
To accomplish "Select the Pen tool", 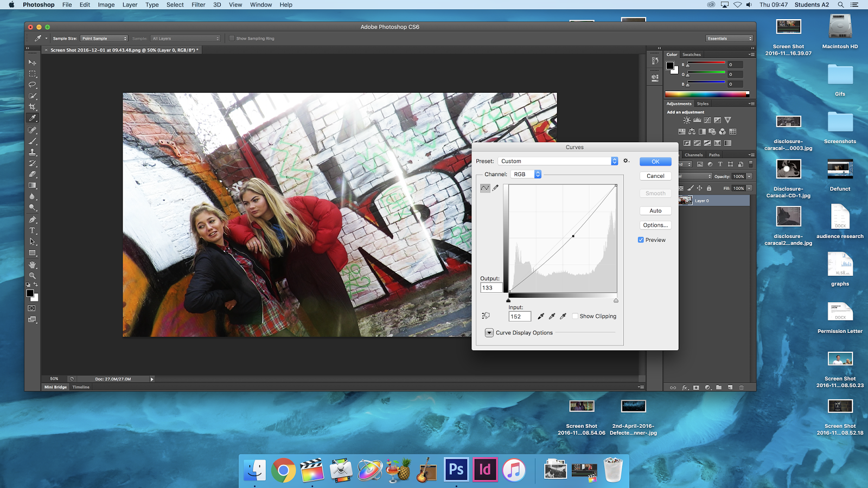I will pyautogui.click(x=33, y=220).
